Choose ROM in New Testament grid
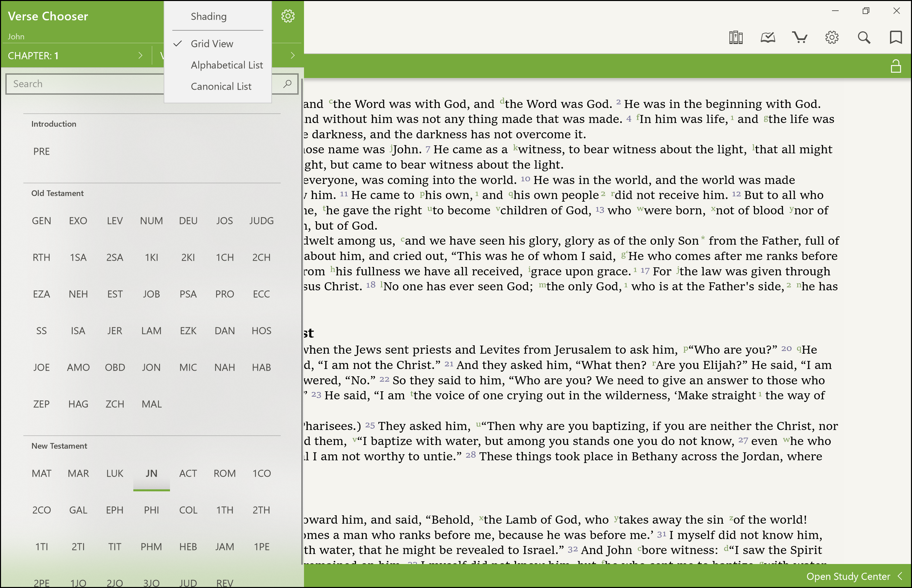 224,473
